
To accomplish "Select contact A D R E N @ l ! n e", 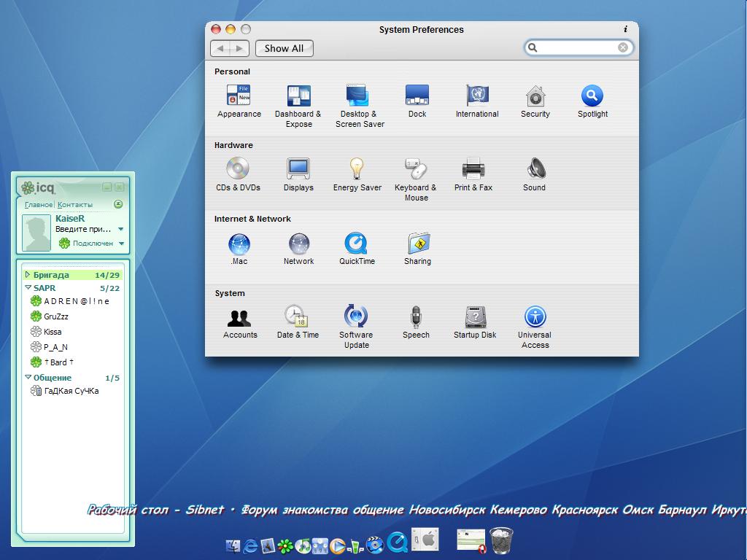I will point(70,301).
